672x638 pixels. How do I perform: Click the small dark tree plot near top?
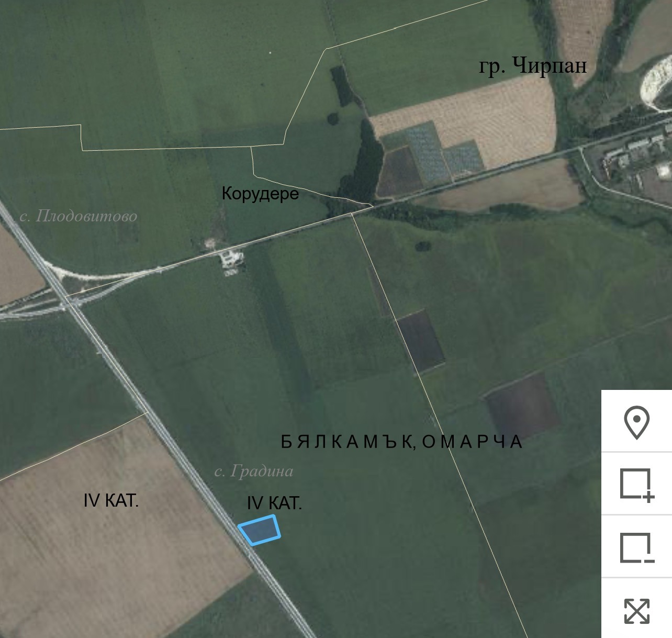pyautogui.click(x=341, y=86)
